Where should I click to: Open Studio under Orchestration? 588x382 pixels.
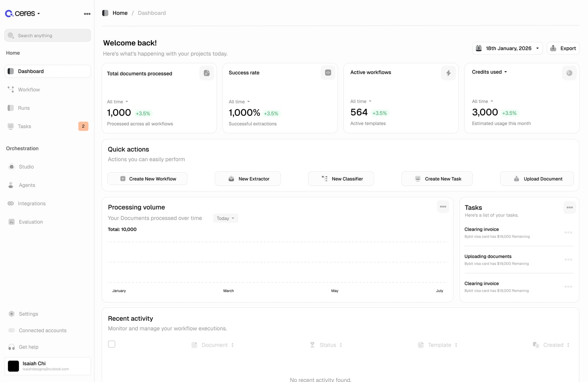pyautogui.click(x=12, y=167)
